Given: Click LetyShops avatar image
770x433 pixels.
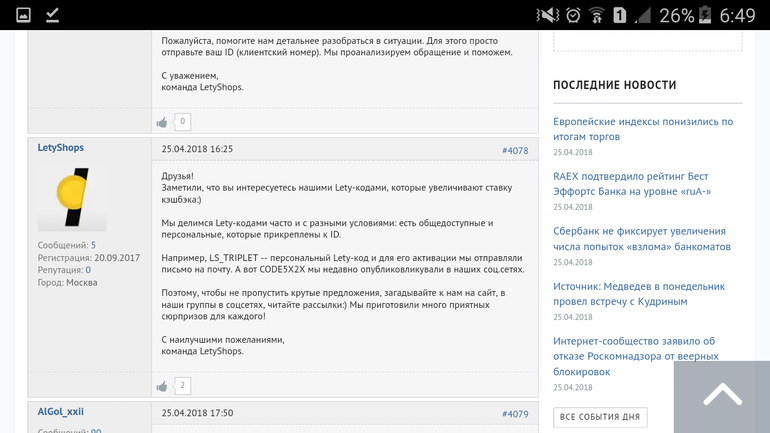Looking at the screenshot, I should point(72,199).
